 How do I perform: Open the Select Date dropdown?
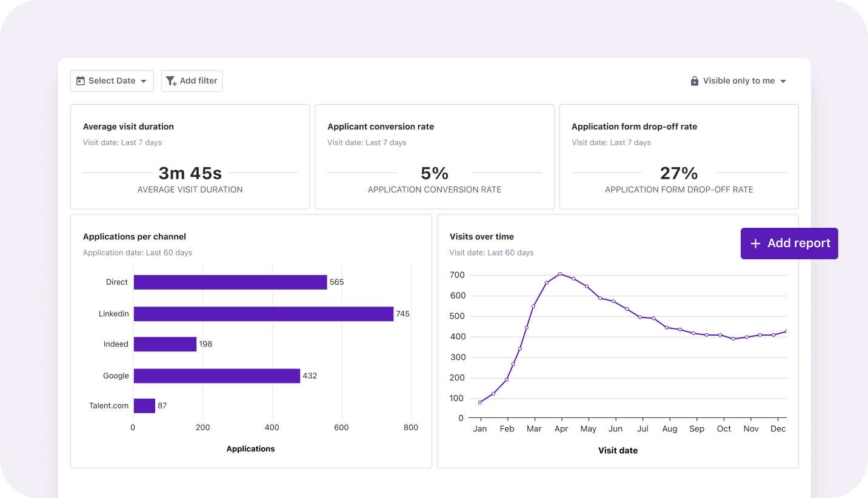pyautogui.click(x=112, y=81)
